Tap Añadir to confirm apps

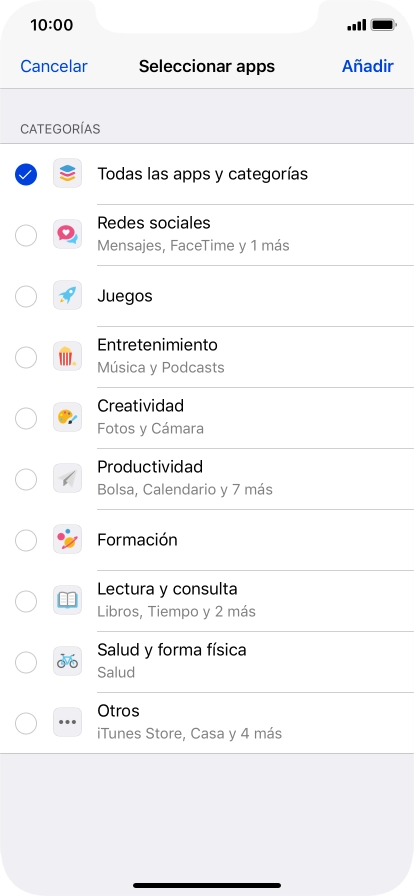tap(368, 66)
